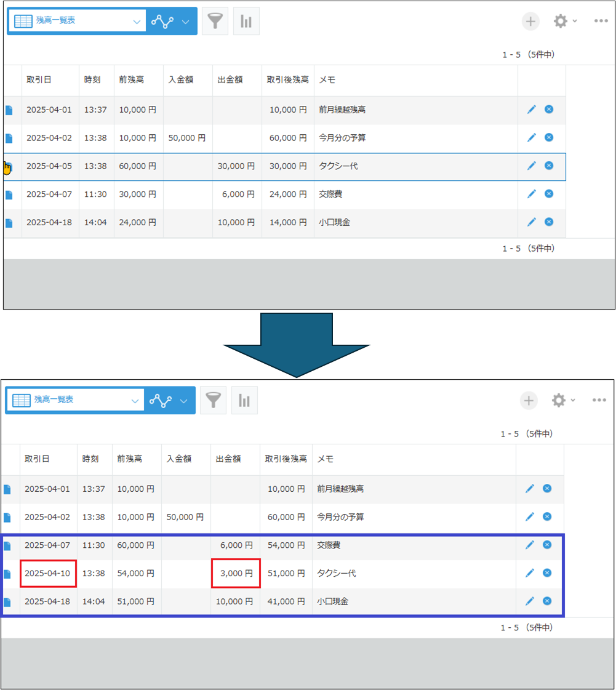Click pencil icon for 小口現金 row with 14,000 円
Viewport: 616px width, 690px height.
532,222
